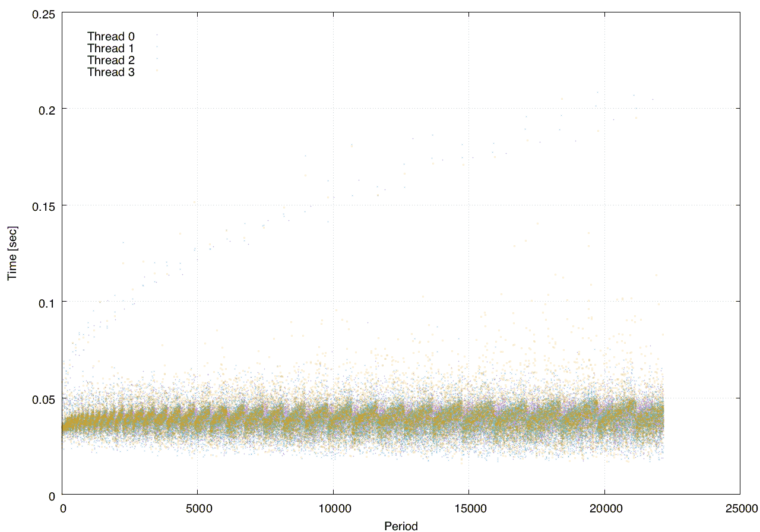Click the Thread 0 legend label
This screenshot has width=760, height=532.
click(x=110, y=36)
